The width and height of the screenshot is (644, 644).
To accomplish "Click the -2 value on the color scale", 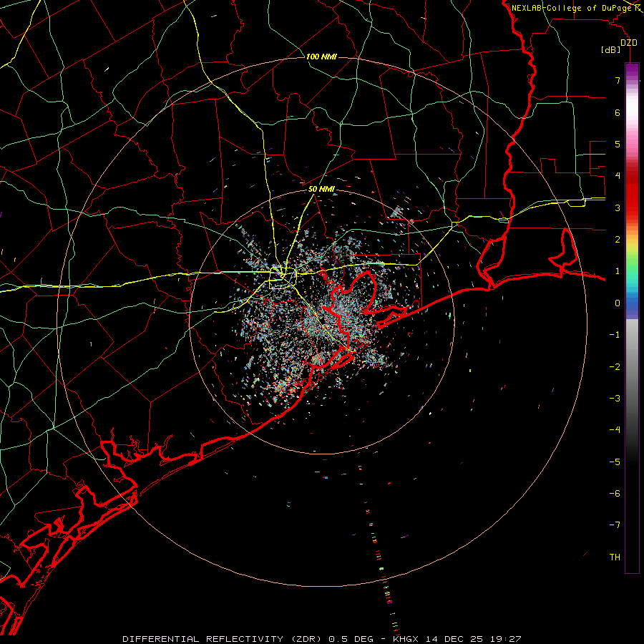I will [x=615, y=366].
